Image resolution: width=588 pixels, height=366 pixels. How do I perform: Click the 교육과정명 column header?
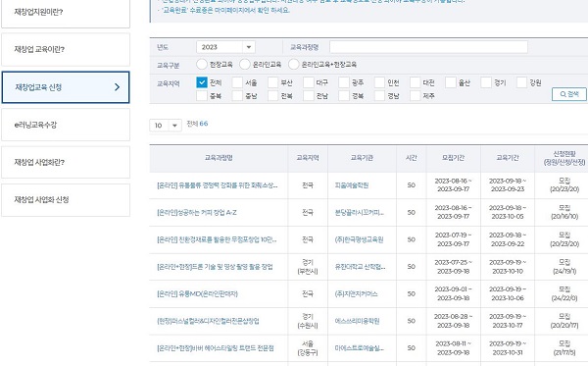[219, 158]
